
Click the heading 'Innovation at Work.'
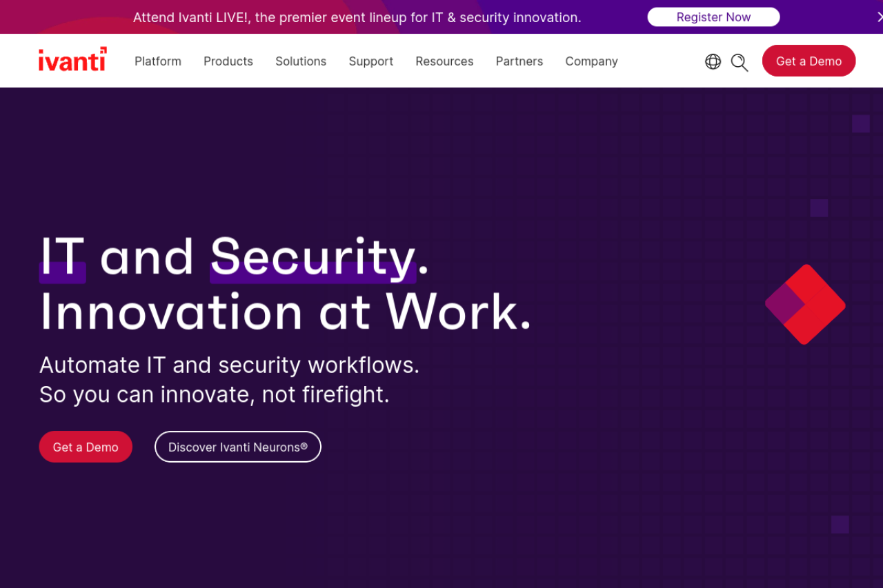[286, 312]
